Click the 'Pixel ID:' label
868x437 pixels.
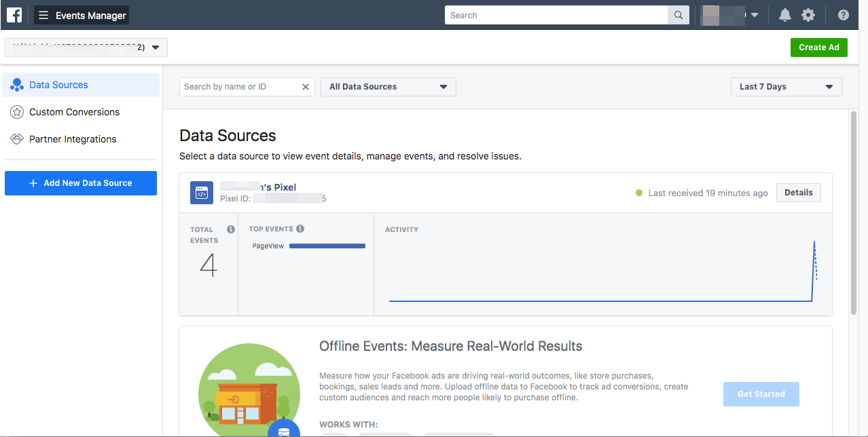pos(236,199)
